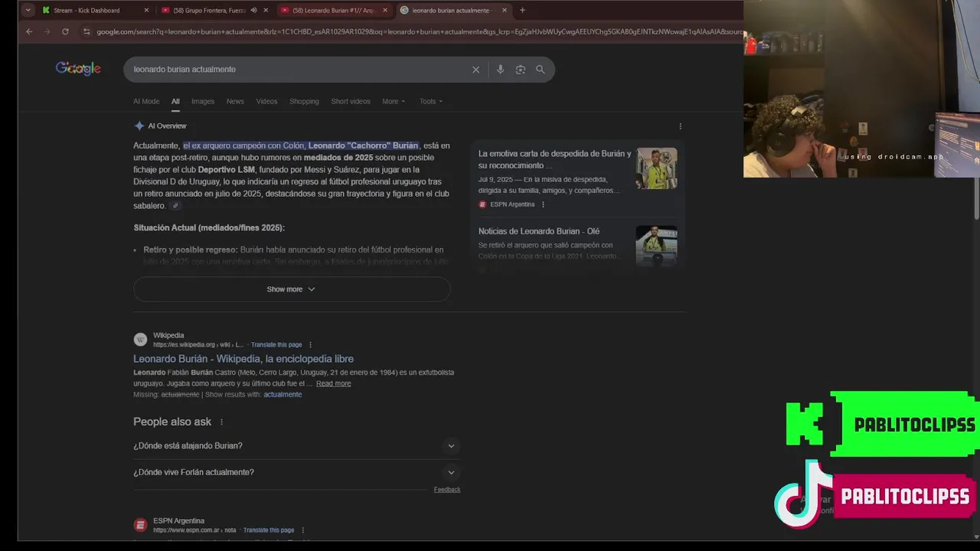Start voice search with microphone icon

pyautogui.click(x=500, y=70)
